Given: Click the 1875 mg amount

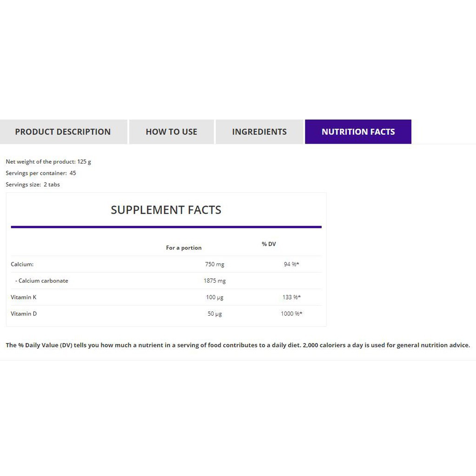Looking at the screenshot, I should point(214,281).
